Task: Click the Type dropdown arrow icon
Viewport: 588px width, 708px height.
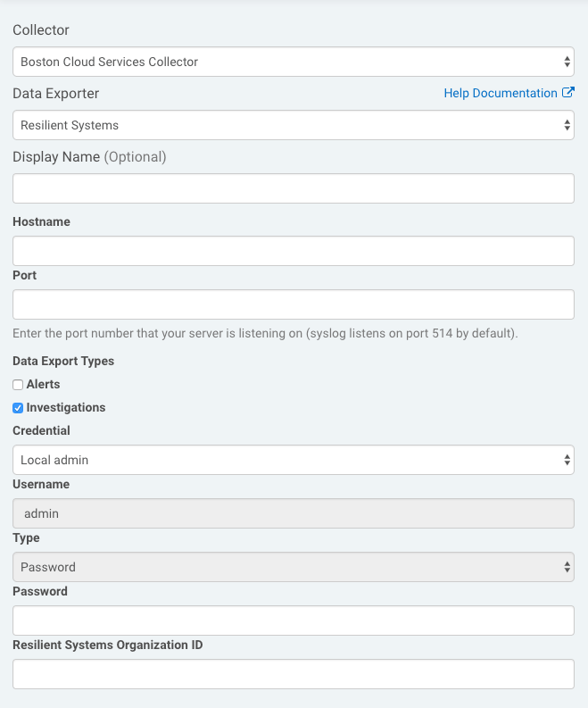Action: point(567,567)
